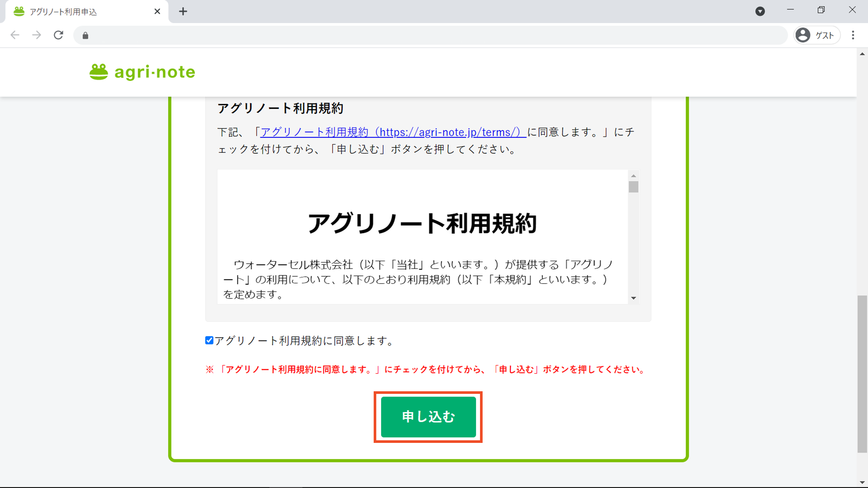Close the アグリノート利用申込 tab
This screenshot has height=488, width=868.
pos(157,11)
